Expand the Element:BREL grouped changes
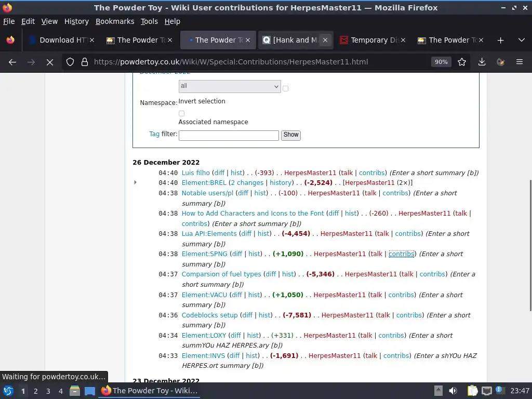This screenshot has width=532, height=399. tap(136, 182)
